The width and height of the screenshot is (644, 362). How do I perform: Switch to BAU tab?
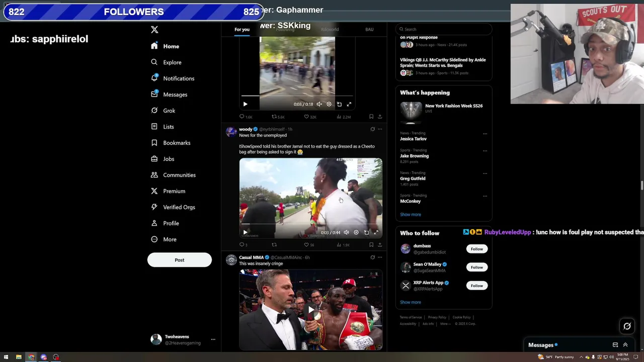click(369, 30)
